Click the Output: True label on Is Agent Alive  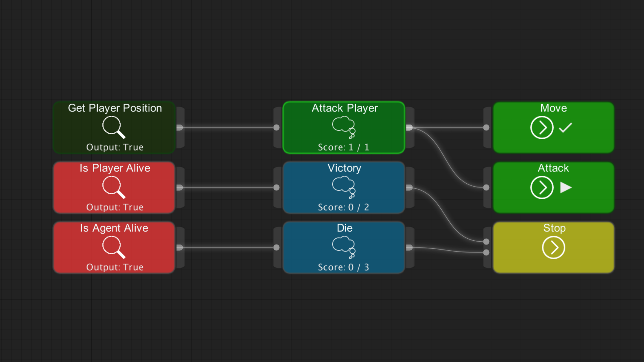tap(115, 267)
